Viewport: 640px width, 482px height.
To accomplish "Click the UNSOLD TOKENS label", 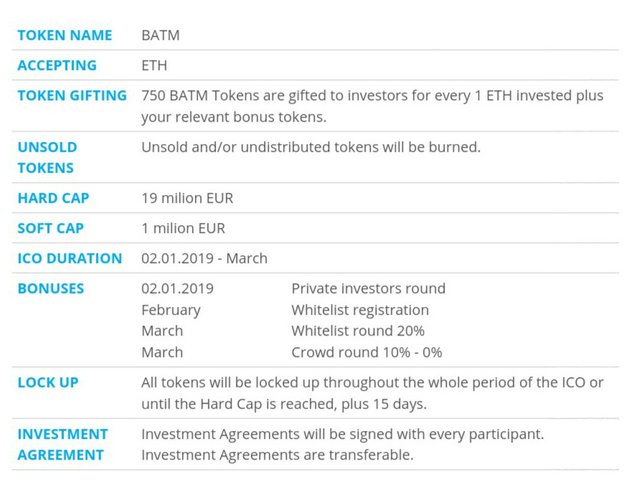I will (47, 157).
